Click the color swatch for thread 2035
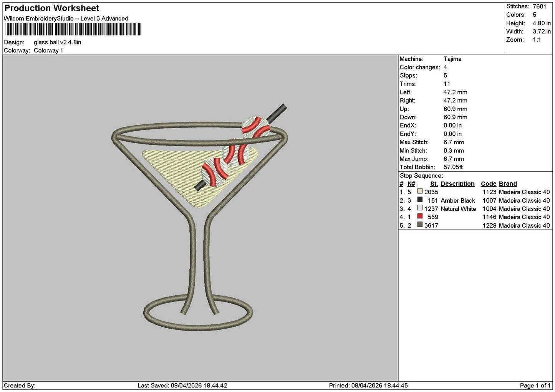The width and height of the screenshot is (555, 392). click(420, 191)
